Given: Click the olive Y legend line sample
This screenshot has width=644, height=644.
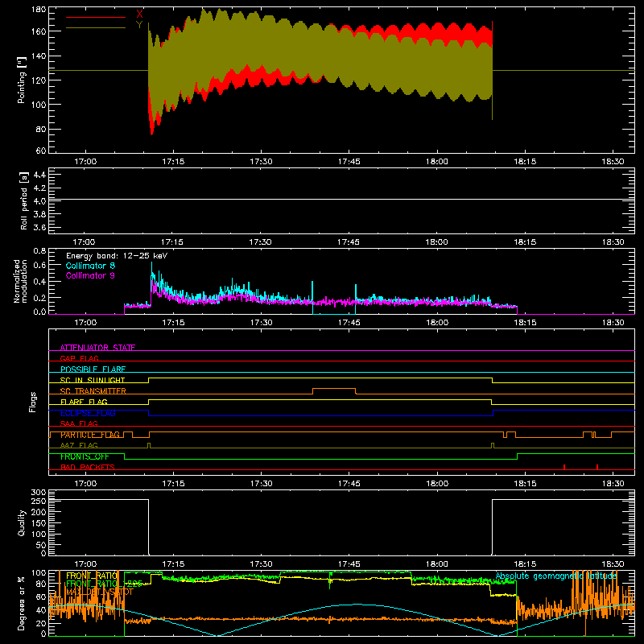Looking at the screenshot, I should pyautogui.click(x=96, y=28).
